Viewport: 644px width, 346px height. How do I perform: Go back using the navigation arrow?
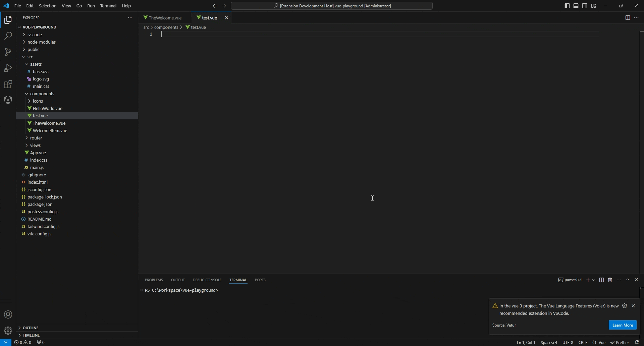tap(215, 6)
